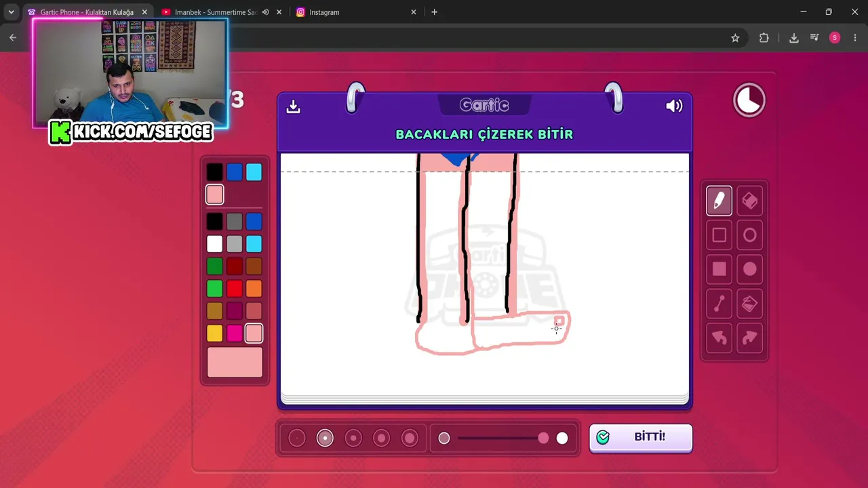Pick recent blue color in top row

tap(234, 172)
